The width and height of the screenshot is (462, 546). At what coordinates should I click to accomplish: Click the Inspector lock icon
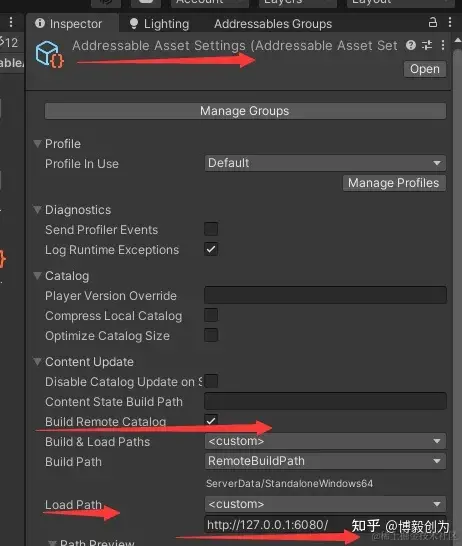[432, 22]
